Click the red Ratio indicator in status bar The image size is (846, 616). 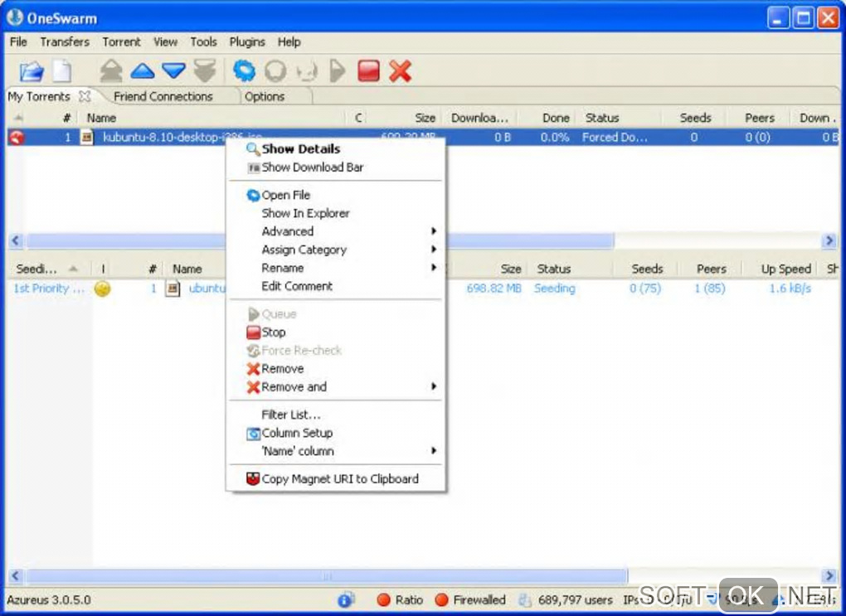click(x=384, y=599)
